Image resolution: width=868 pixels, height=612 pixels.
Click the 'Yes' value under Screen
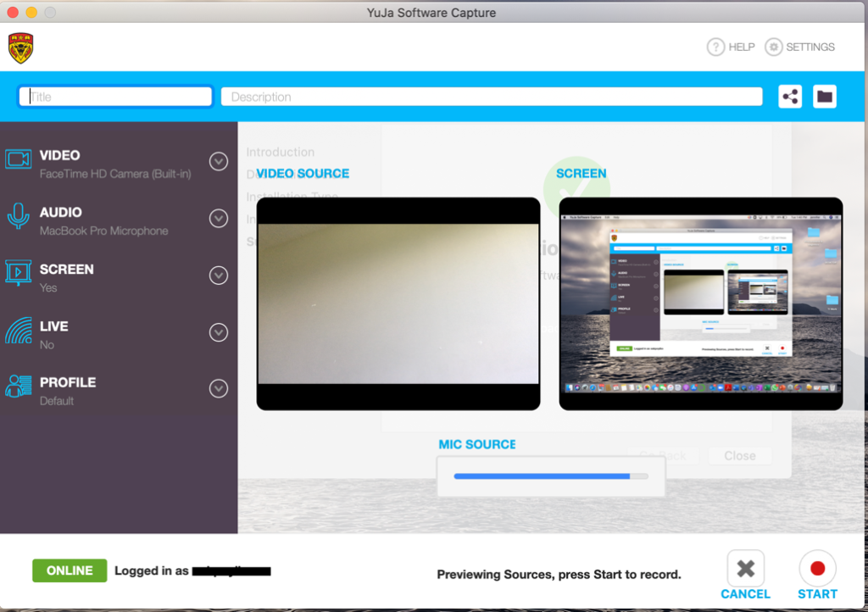[x=48, y=287]
